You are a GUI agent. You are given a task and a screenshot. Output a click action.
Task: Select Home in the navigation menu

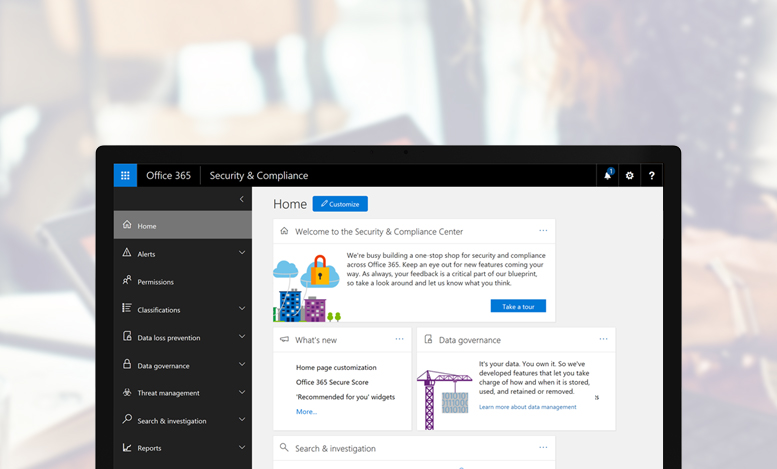coord(183,225)
